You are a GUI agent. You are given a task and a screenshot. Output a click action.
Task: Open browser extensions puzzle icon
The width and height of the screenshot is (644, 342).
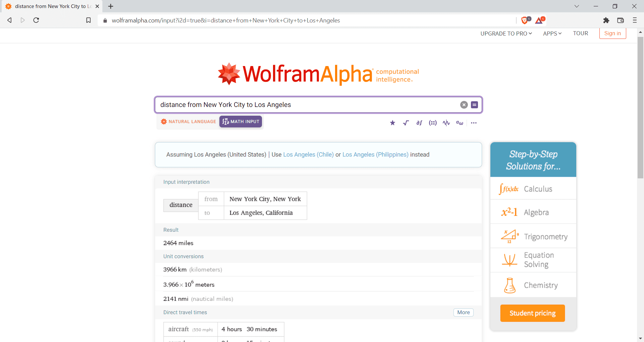606,20
